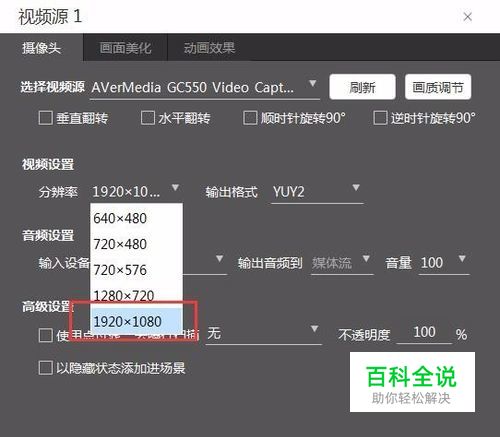Enable the 垂直翻转 checkbox
500x437 pixels.
[x=45, y=118]
